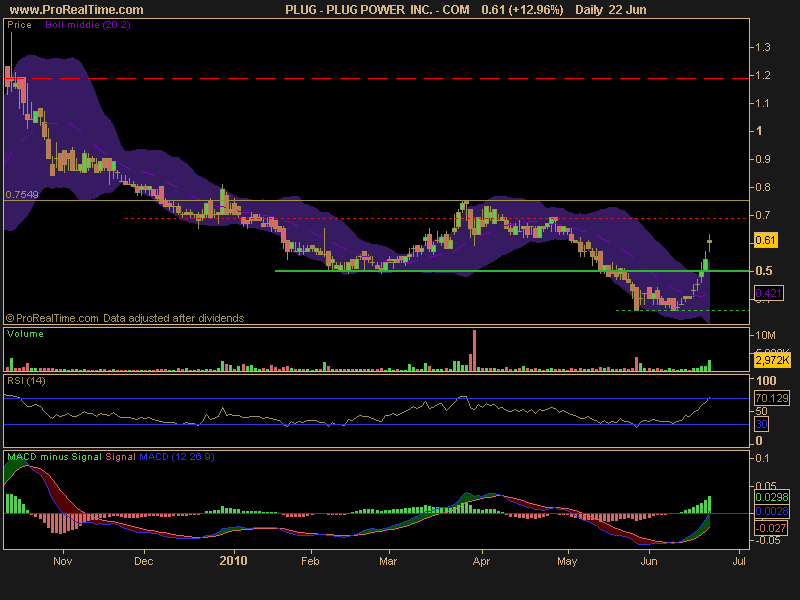800x600 pixels.
Task: Click the 70.129 RSI value tag
Action: pyautogui.click(x=771, y=398)
